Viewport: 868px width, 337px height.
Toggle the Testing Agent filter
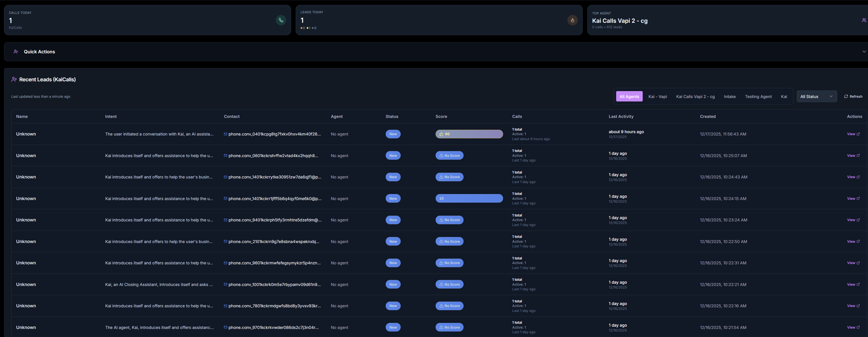point(758,96)
